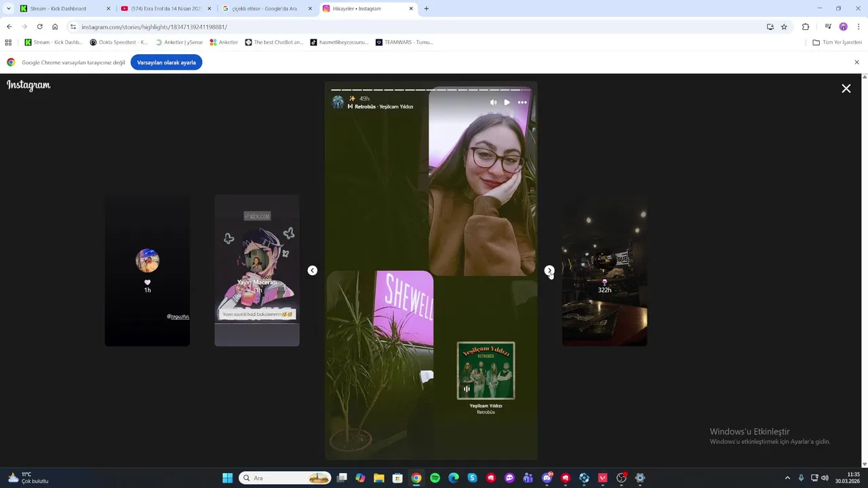Open The best ChatBot bookmark
868x488 pixels.
(274, 42)
